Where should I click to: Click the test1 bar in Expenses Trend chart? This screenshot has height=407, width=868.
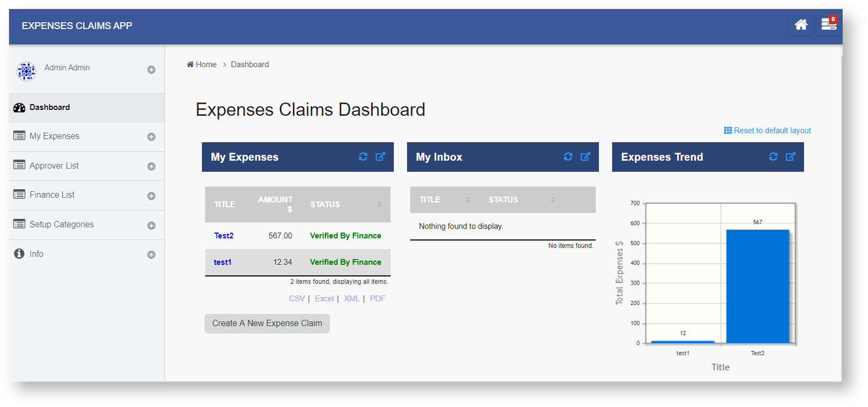[683, 342]
